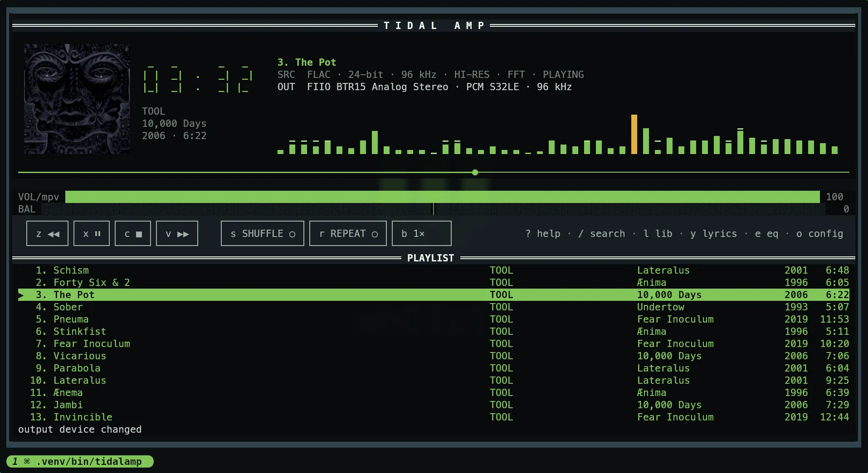Click the 12:44 duration of Invincible
The image size is (868, 473).
tap(834, 417)
